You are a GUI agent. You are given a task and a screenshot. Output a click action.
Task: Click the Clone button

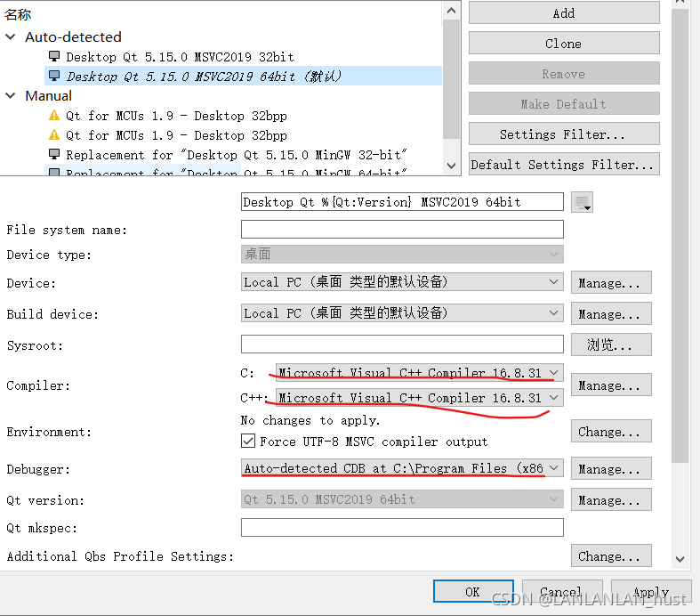pyautogui.click(x=564, y=44)
